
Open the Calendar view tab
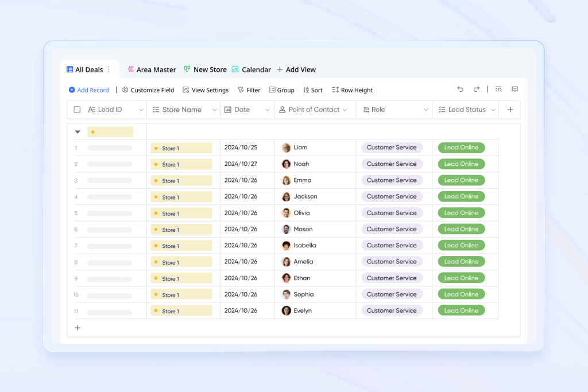click(252, 69)
